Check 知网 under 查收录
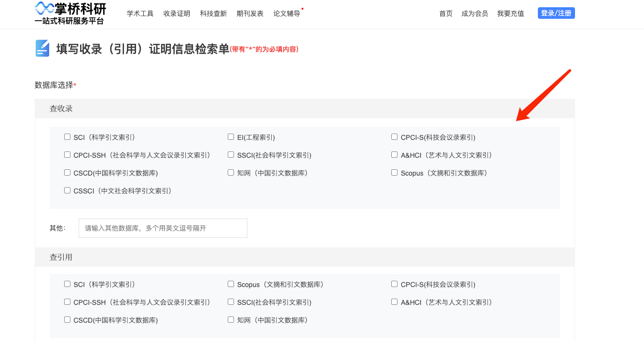This screenshot has height=342, width=644. [x=231, y=173]
